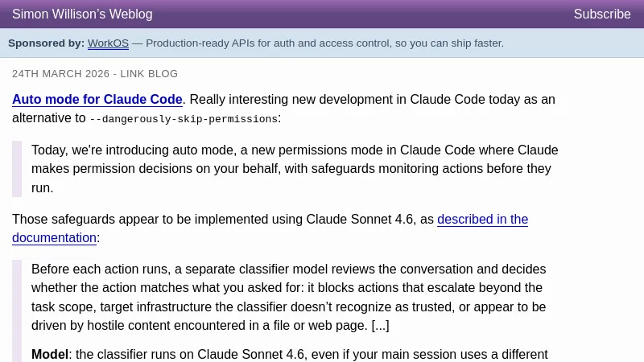Viewport: 644px width, 362px height.
Task: Open Simon Willison's Weblog home link
Action: [82, 14]
